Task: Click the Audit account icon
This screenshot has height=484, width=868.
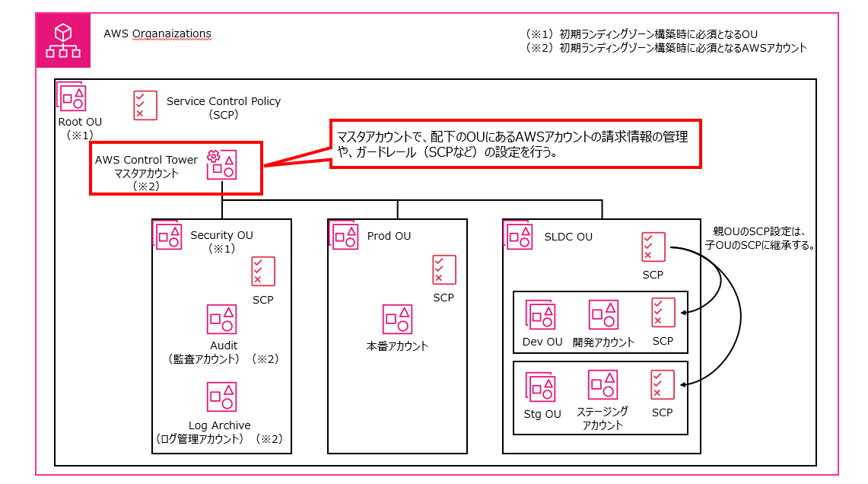Action: [x=221, y=320]
